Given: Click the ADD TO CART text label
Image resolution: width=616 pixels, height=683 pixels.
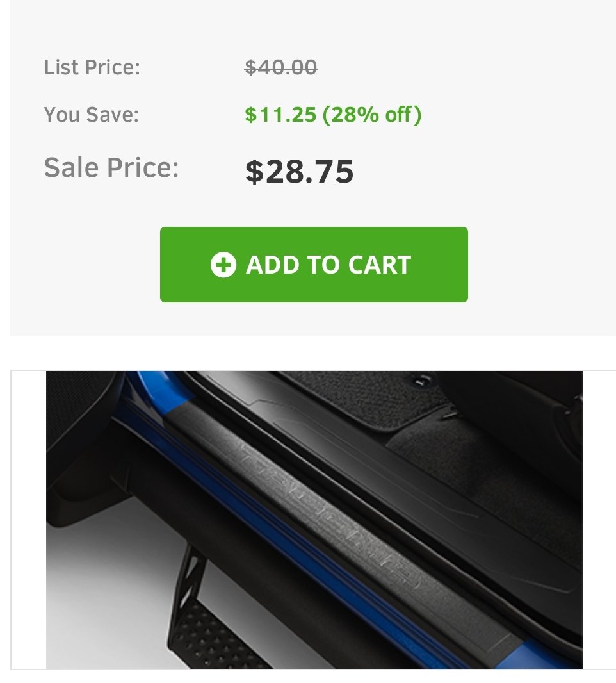Looking at the screenshot, I should [328, 265].
